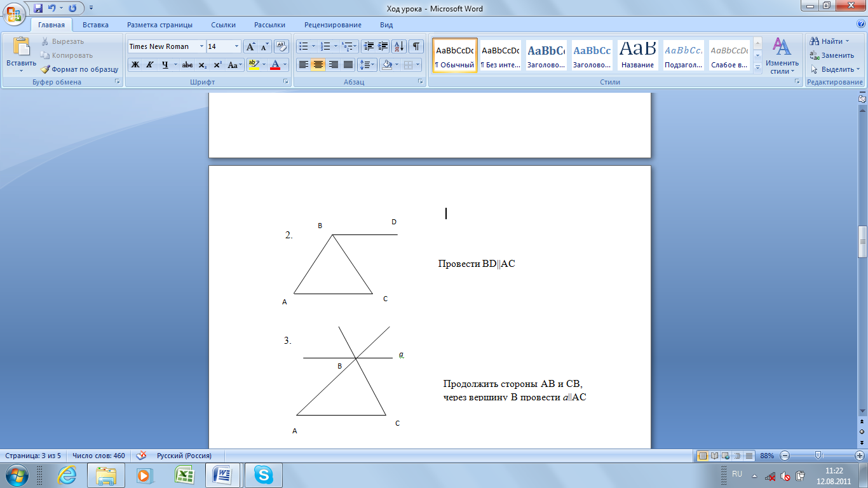
Task: Redo with the quick access toolbar
Action: click(x=72, y=8)
